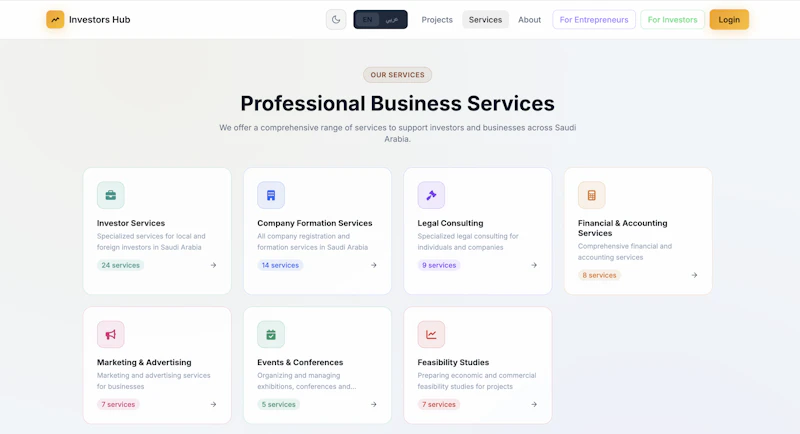
Task: Click the Investors Hub logo icon
Action: pos(55,19)
